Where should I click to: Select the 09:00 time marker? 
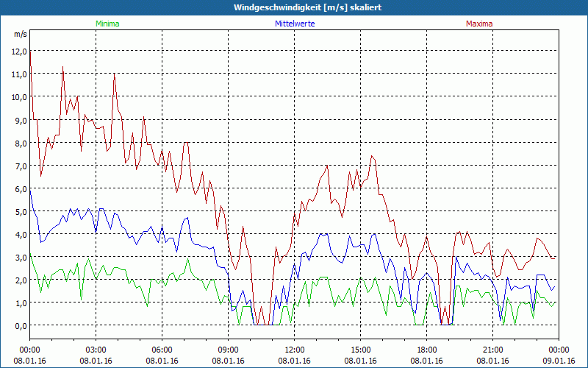[229, 350]
